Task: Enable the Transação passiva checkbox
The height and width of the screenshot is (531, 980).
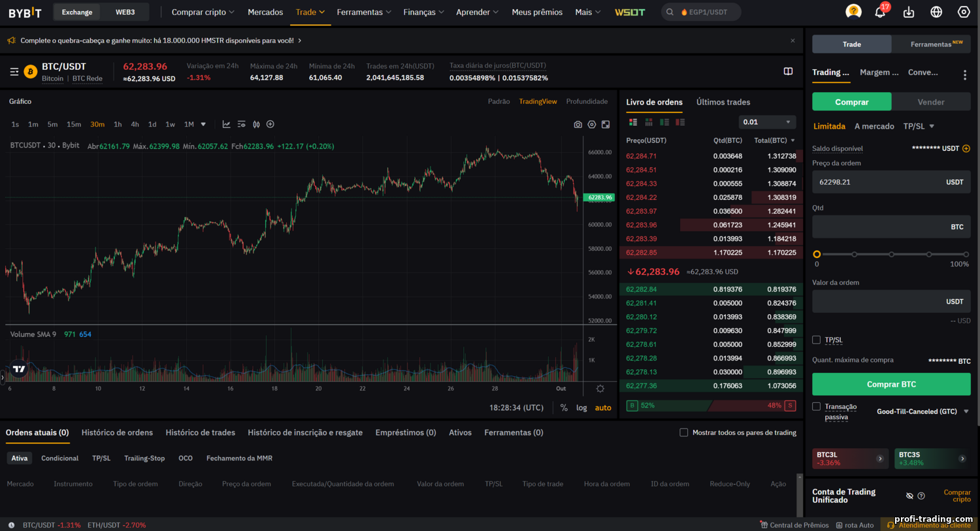Action: (x=816, y=406)
